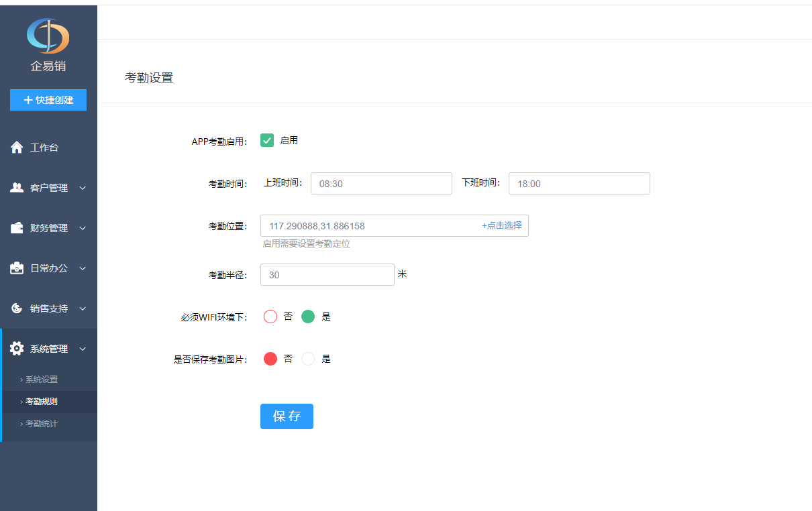Click the 工作台 home icon
The image size is (812, 511).
pos(17,148)
